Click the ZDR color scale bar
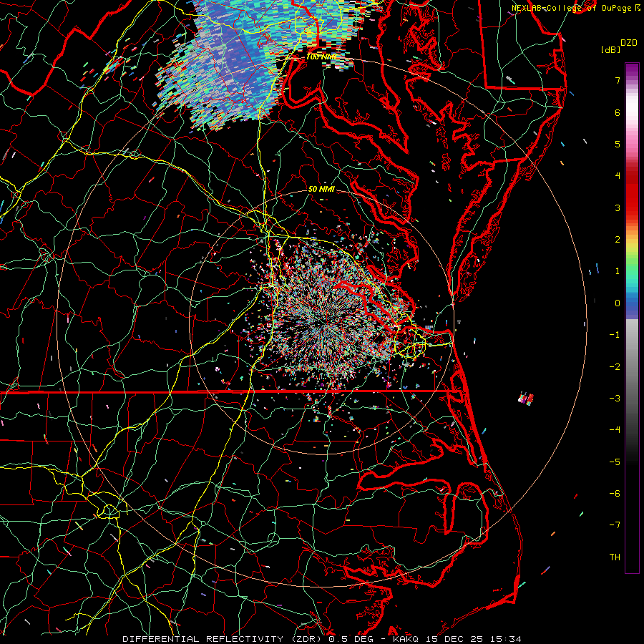 tap(632, 318)
